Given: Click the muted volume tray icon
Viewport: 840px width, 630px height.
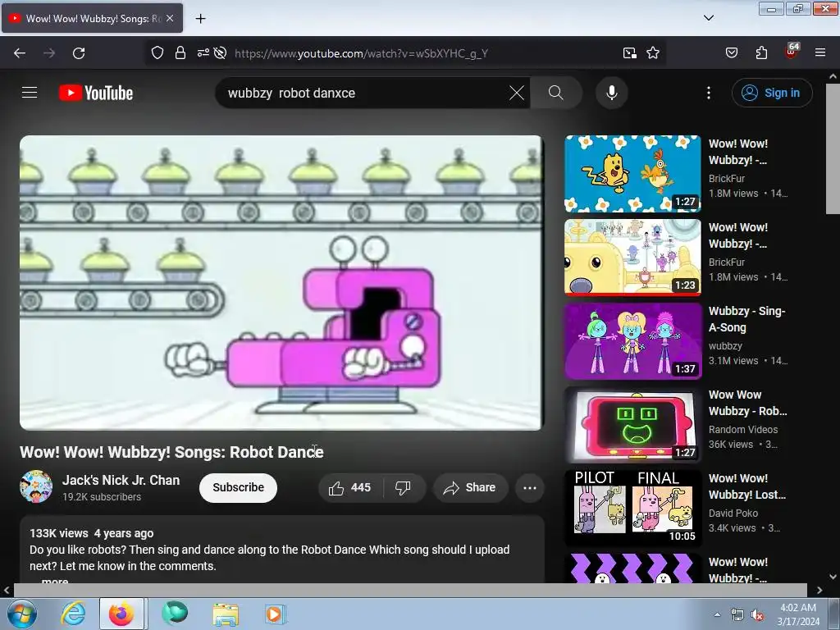Looking at the screenshot, I should tap(756, 615).
